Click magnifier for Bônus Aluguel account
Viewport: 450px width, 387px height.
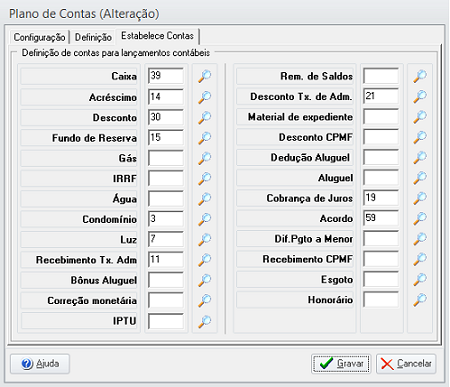coord(205,280)
